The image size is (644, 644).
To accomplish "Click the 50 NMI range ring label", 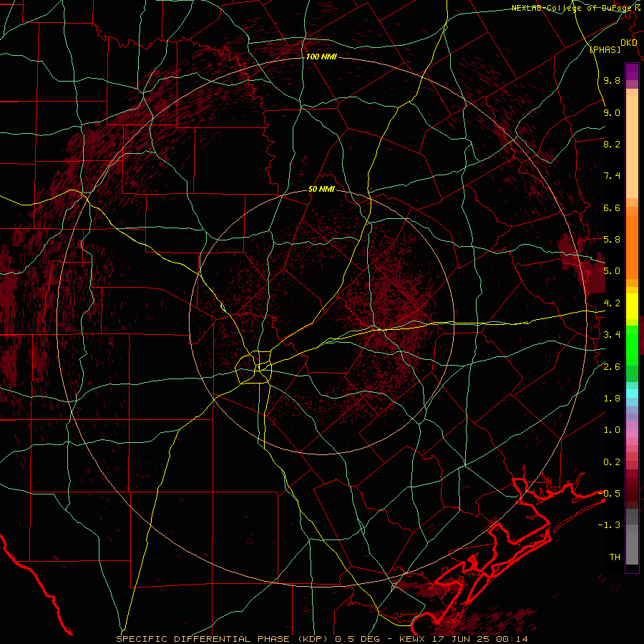I will pos(321,189).
